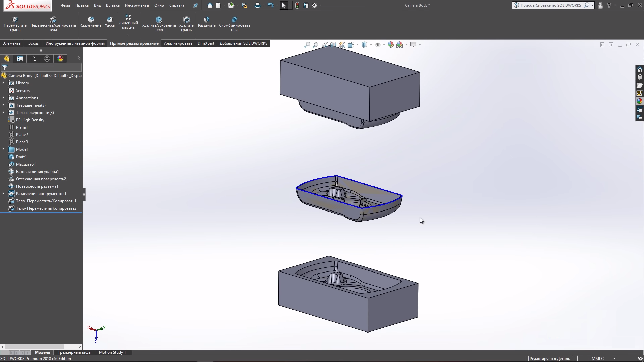The height and width of the screenshot is (362, 644).
Task: Switch to Motion Study 1 tab
Action: (112, 352)
